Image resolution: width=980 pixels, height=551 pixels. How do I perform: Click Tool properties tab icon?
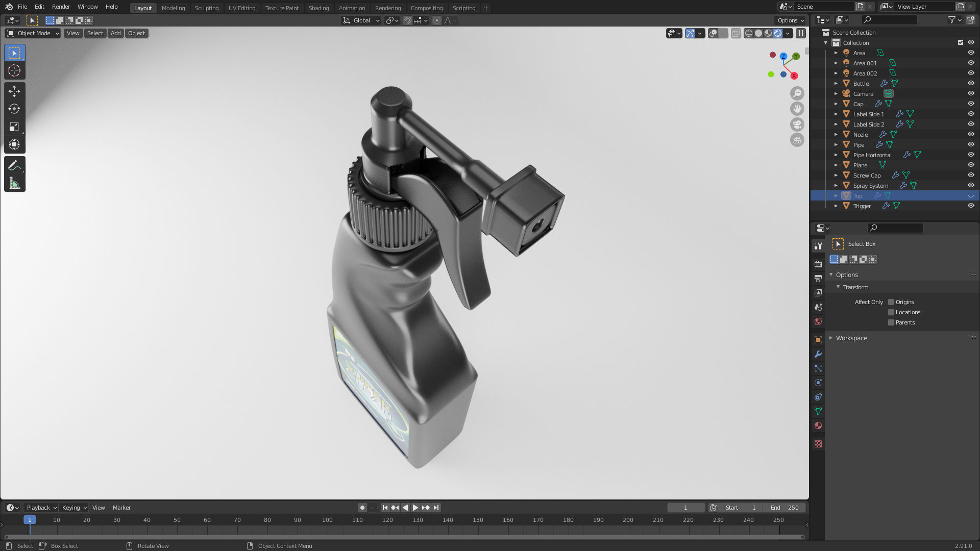[x=818, y=245]
